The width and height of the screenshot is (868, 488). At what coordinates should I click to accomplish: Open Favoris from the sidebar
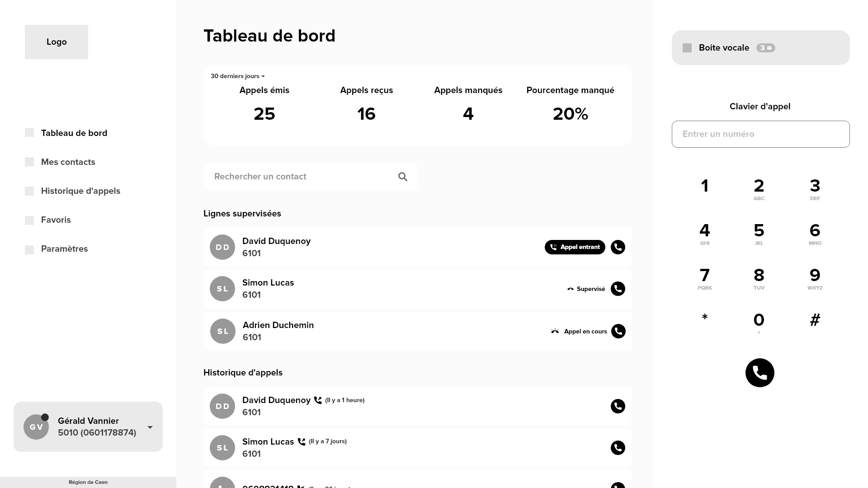pyautogui.click(x=56, y=220)
